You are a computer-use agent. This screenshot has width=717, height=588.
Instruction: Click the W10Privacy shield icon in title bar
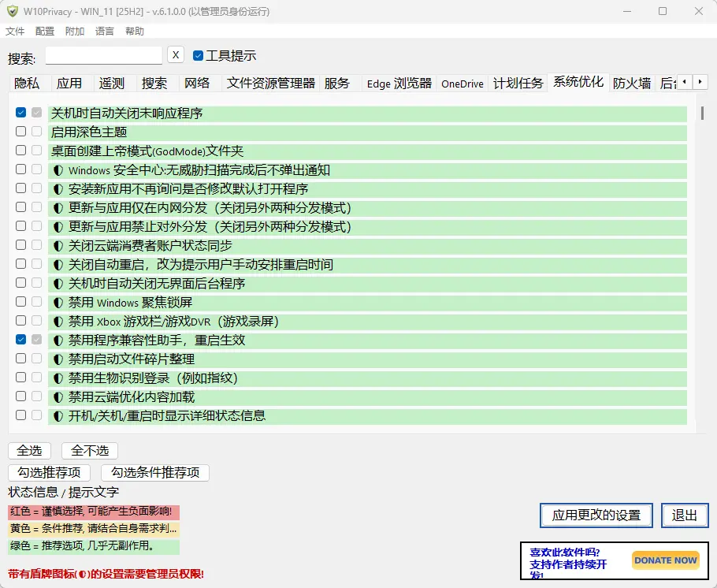click(x=13, y=11)
